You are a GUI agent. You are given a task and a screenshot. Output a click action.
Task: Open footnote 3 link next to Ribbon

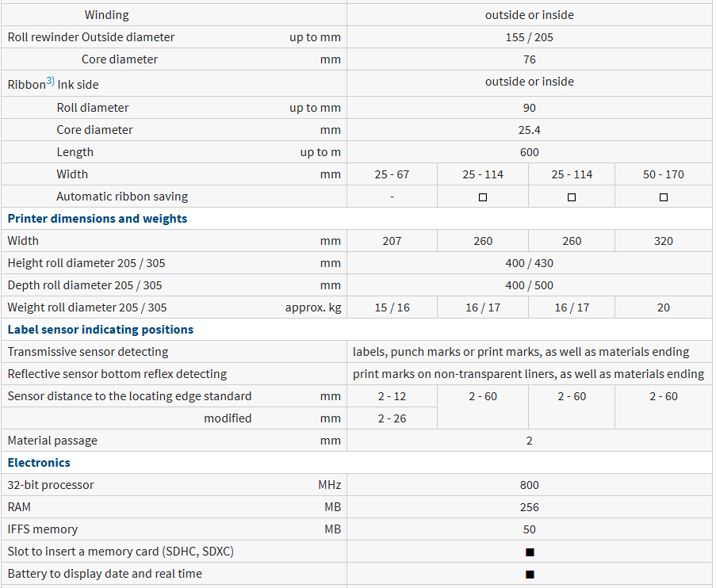tap(50, 81)
